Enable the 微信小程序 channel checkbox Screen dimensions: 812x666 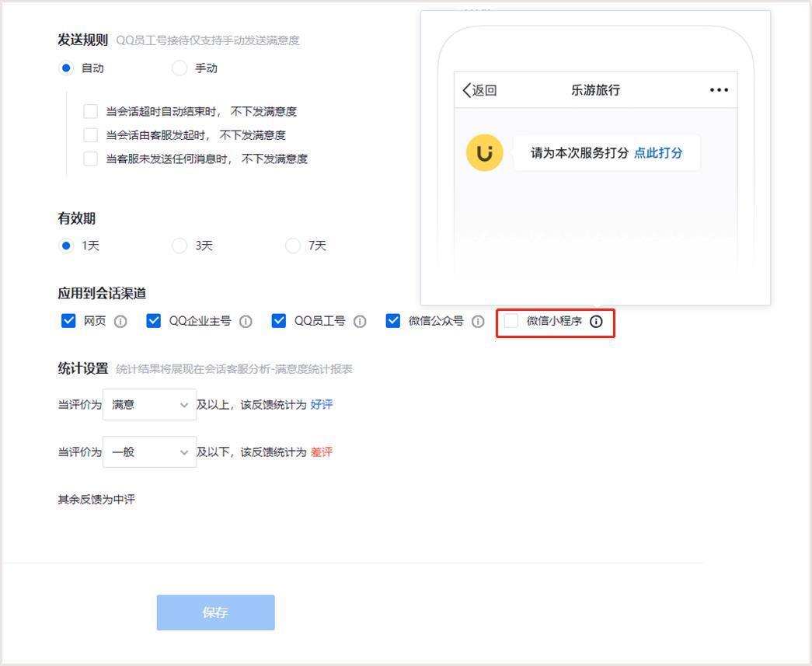(x=511, y=321)
